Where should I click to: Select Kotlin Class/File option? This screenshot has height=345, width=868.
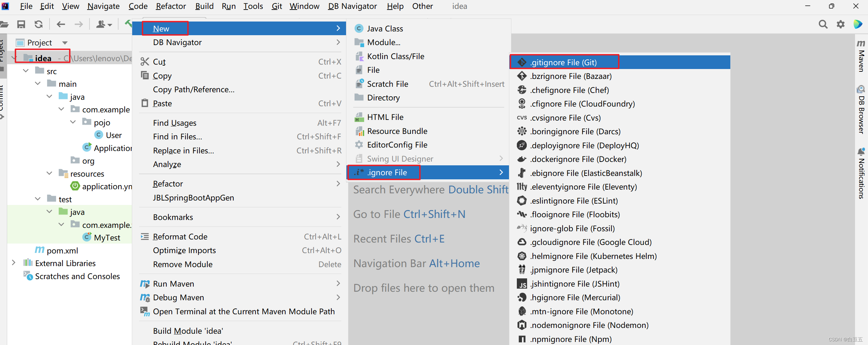[x=428, y=56]
